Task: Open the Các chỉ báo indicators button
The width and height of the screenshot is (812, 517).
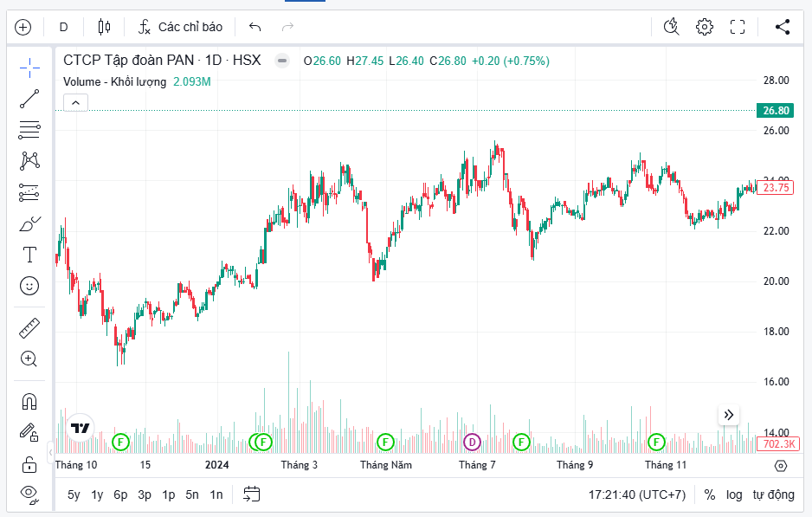Action: (180, 27)
